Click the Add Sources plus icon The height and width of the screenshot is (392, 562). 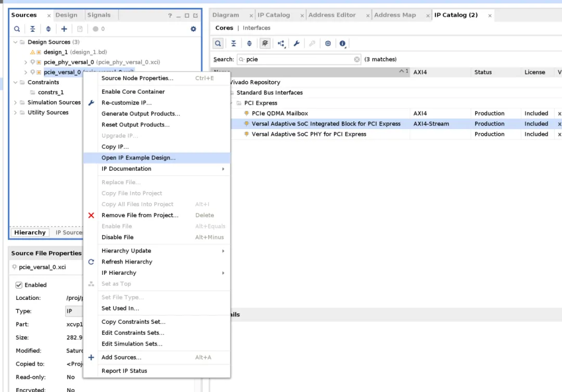[64, 29]
